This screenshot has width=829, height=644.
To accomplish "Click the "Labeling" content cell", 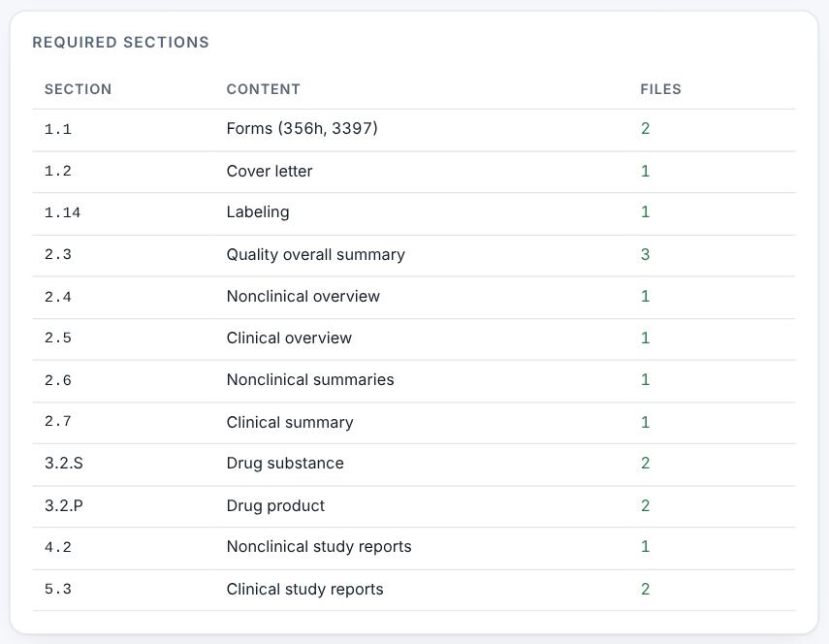I will 258,212.
